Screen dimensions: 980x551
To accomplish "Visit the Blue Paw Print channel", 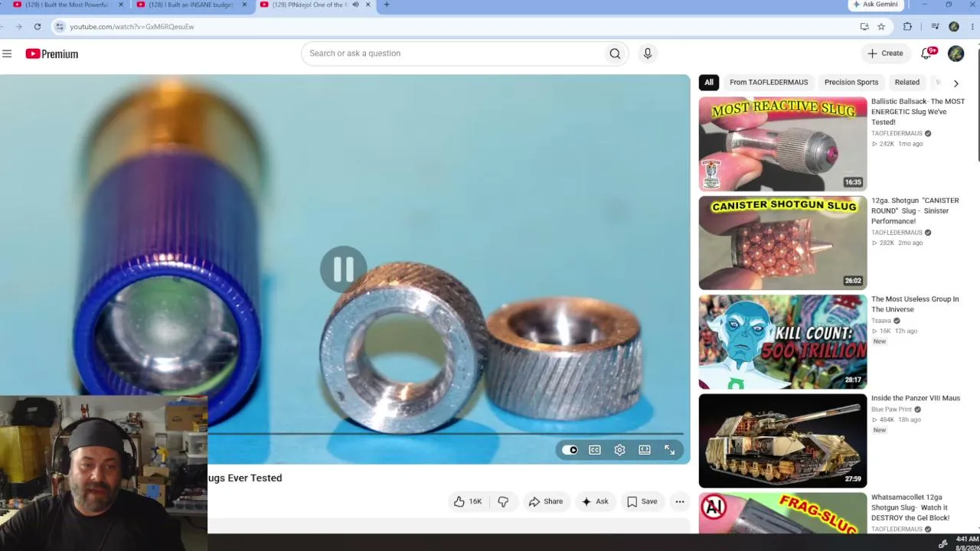I will coord(892,409).
